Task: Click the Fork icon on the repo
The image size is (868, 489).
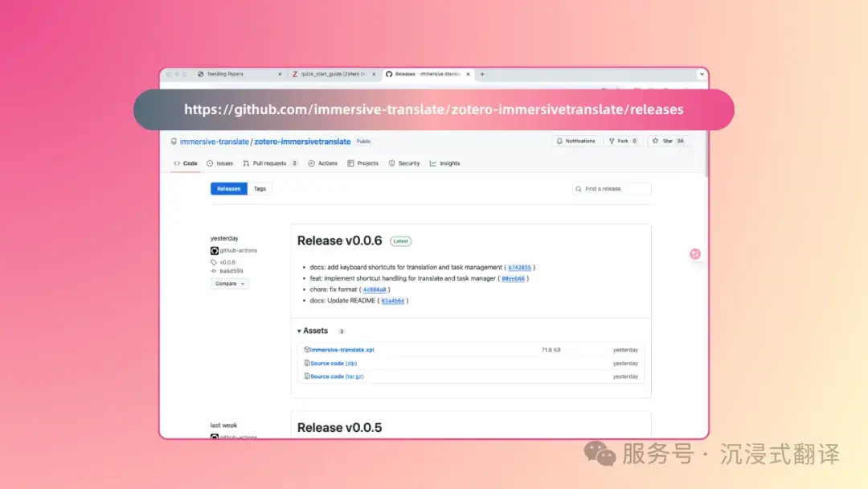Action: [612, 141]
